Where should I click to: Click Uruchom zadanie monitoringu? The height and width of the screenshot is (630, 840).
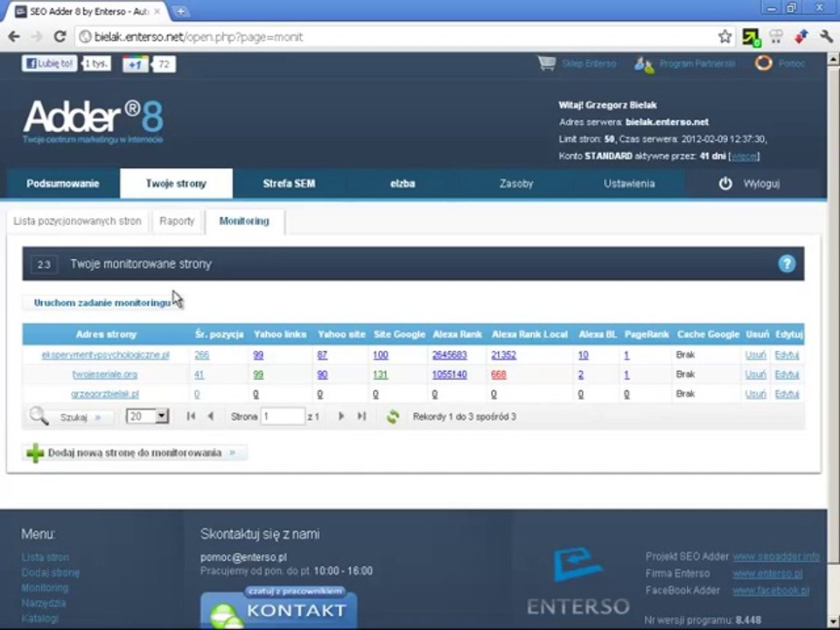tap(102, 303)
